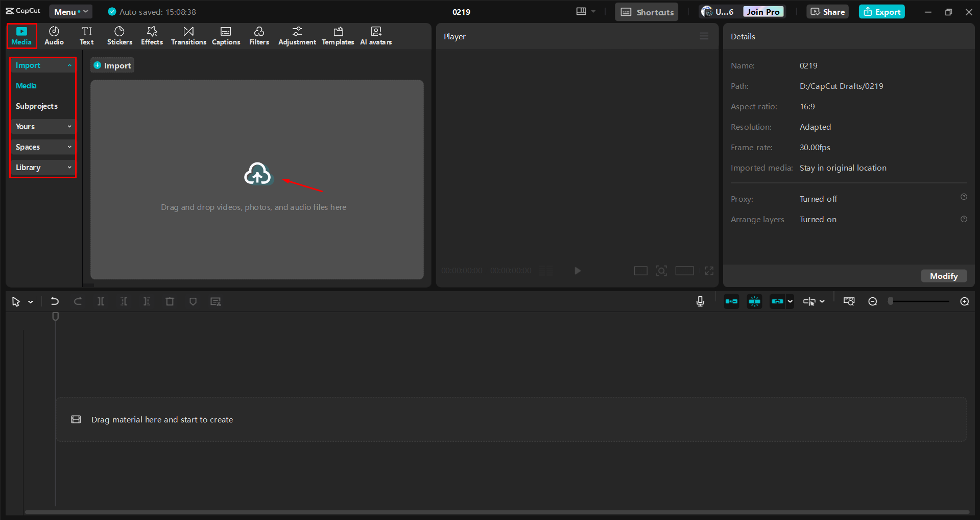
Task: Select the Effects panel icon
Action: click(152, 35)
